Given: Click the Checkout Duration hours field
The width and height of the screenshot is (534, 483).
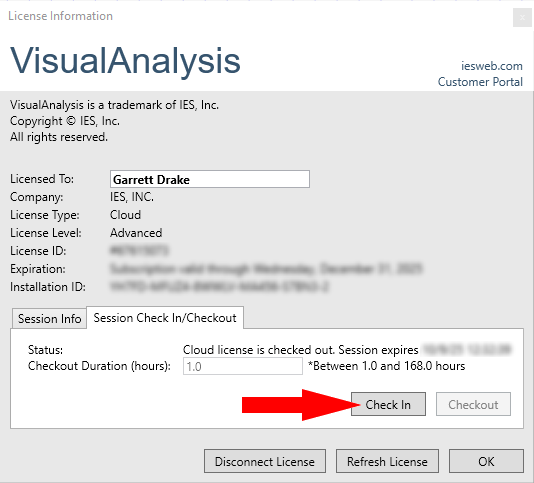Looking at the screenshot, I should (243, 366).
